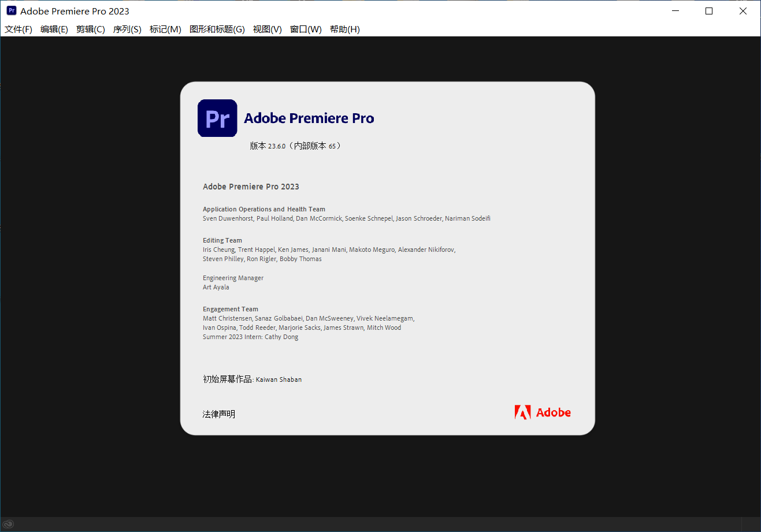This screenshot has height=532, width=761.
Task: Click the name Art Ayala
Action: (216, 287)
